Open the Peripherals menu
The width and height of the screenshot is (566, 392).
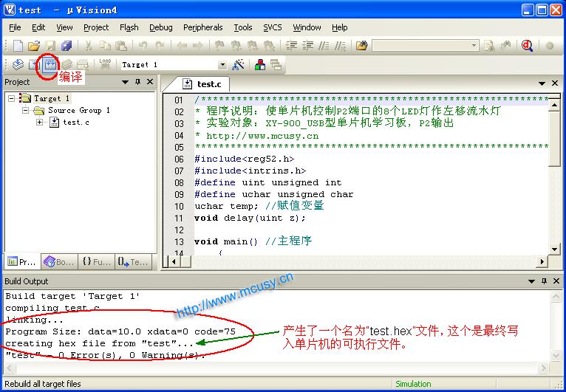pyautogui.click(x=203, y=27)
